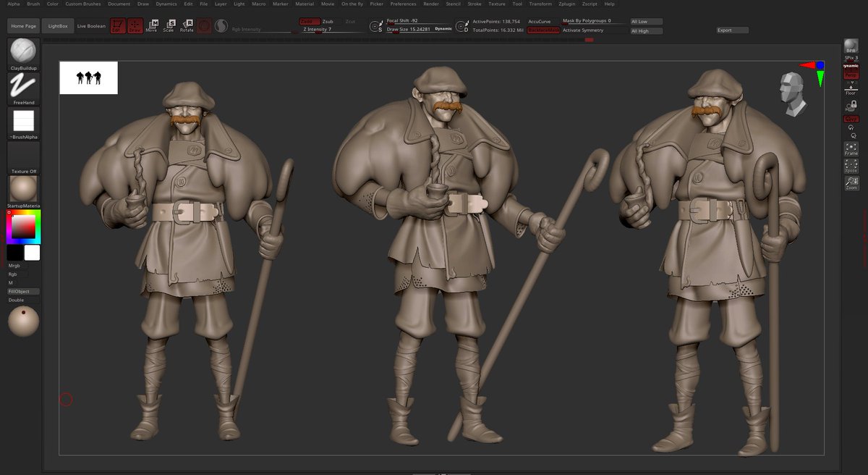Screen dimensions: 868x475
Task: Open the Preferences menu
Action: point(403,4)
